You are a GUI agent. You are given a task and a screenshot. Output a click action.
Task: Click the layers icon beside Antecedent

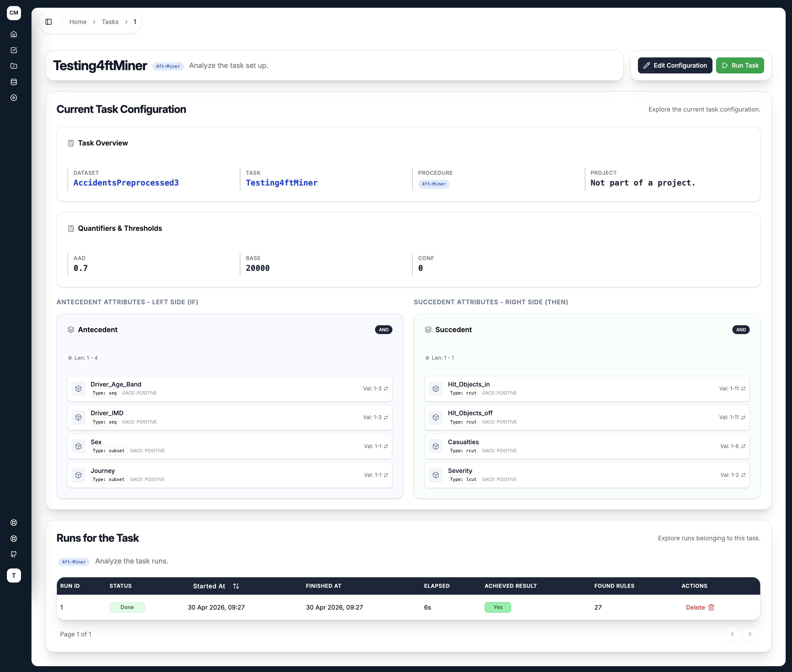(71, 330)
